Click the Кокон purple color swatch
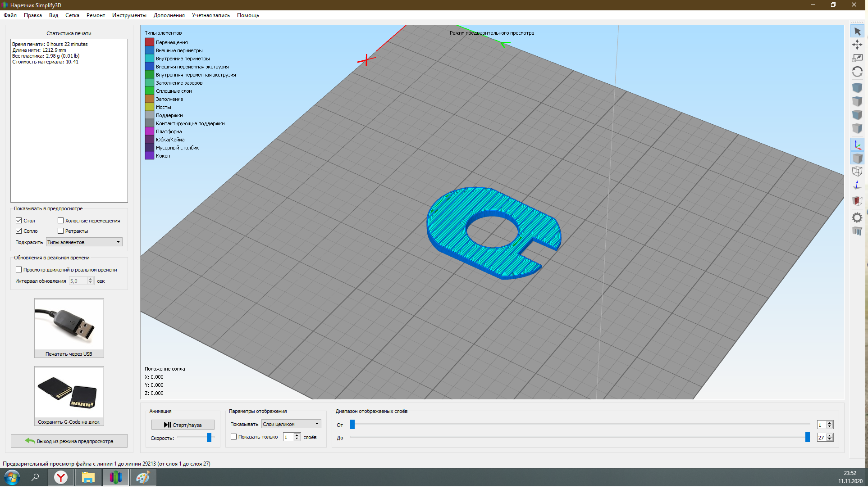This screenshot has height=489, width=868. coord(150,155)
